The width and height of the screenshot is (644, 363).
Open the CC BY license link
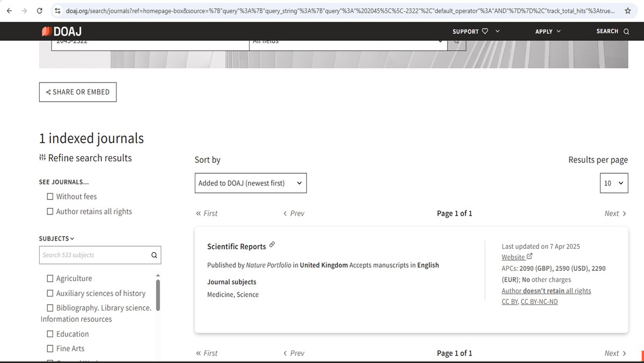[x=510, y=302]
